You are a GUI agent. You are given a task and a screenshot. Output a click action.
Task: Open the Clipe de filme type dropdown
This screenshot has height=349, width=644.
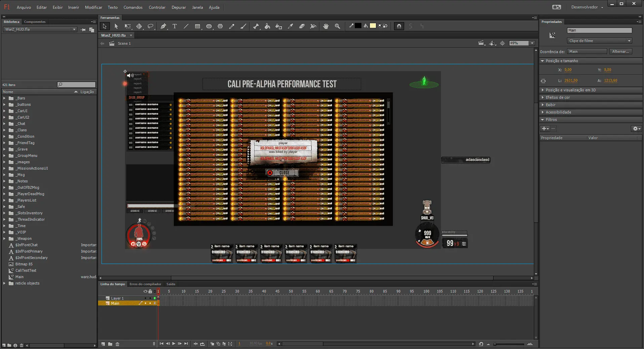599,41
